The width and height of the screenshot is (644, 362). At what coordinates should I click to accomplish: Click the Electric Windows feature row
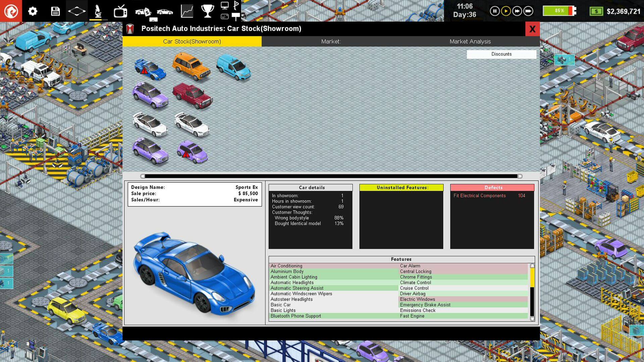pos(463,299)
